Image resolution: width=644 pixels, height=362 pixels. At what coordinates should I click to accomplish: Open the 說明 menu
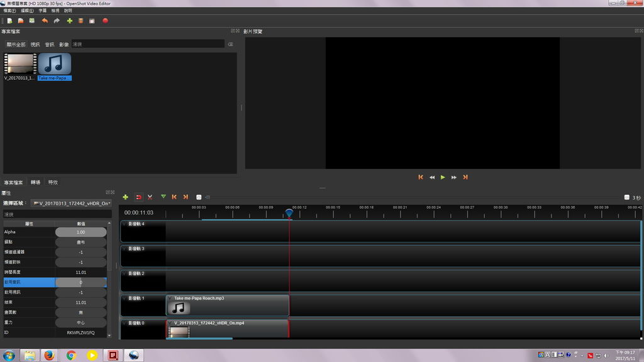tap(68, 11)
